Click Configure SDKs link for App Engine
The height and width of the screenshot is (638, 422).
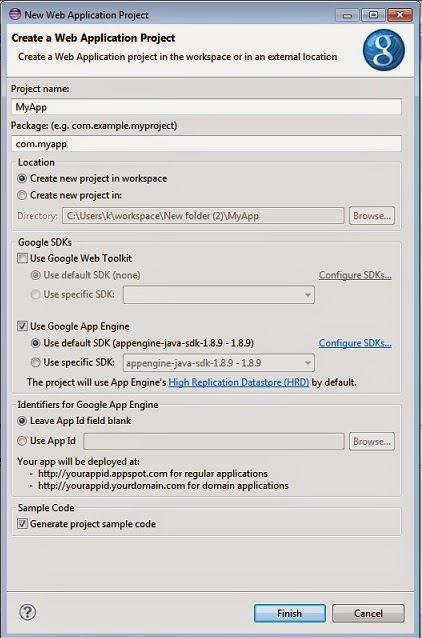355,343
